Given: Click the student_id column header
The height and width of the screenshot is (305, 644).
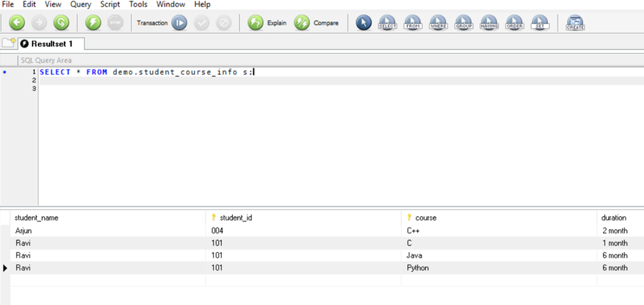Looking at the screenshot, I should click(232, 218).
